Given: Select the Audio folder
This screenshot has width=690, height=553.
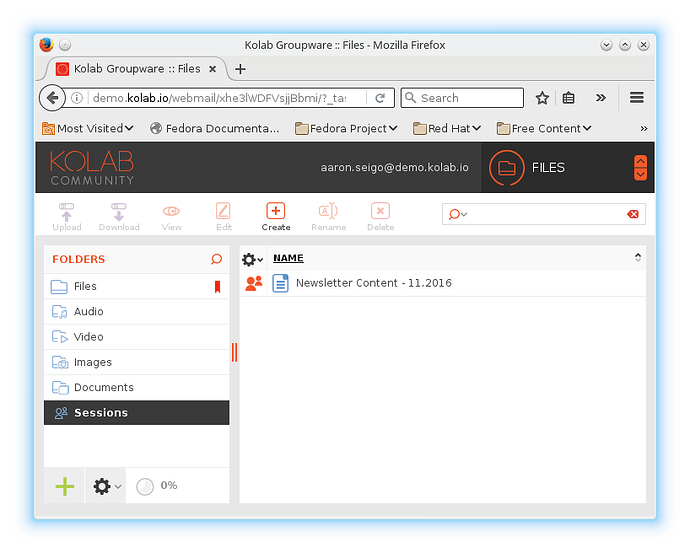Looking at the screenshot, I should (x=136, y=311).
